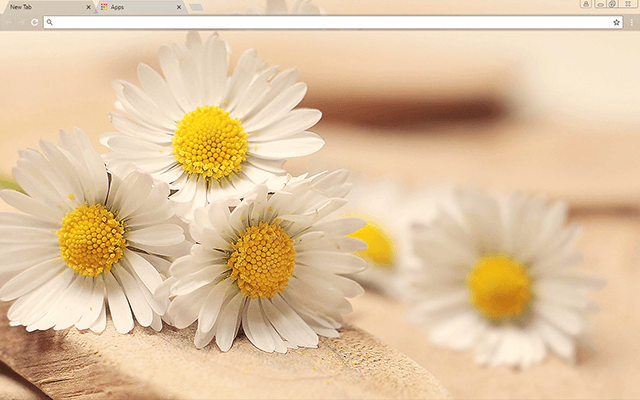The image size is (640, 400).
Task: Open a new tab with the new-tab button
Action: click(196, 7)
